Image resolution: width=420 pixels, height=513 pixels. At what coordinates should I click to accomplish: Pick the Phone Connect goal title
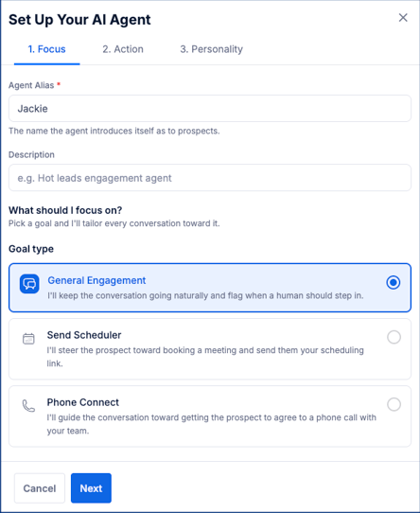click(82, 402)
